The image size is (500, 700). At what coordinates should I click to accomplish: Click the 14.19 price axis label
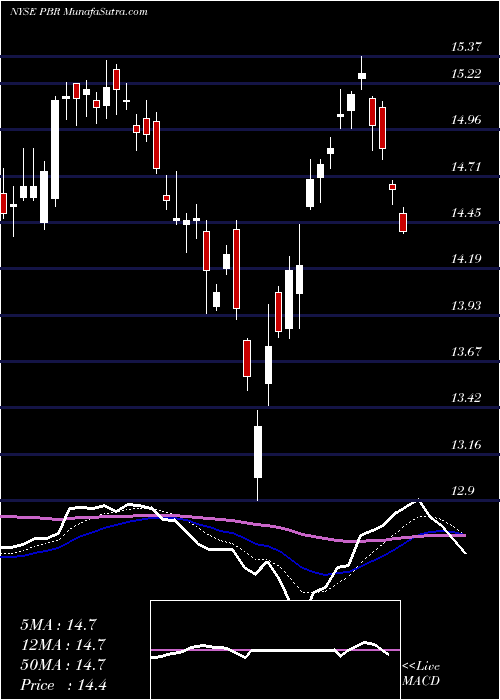tap(466, 258)
